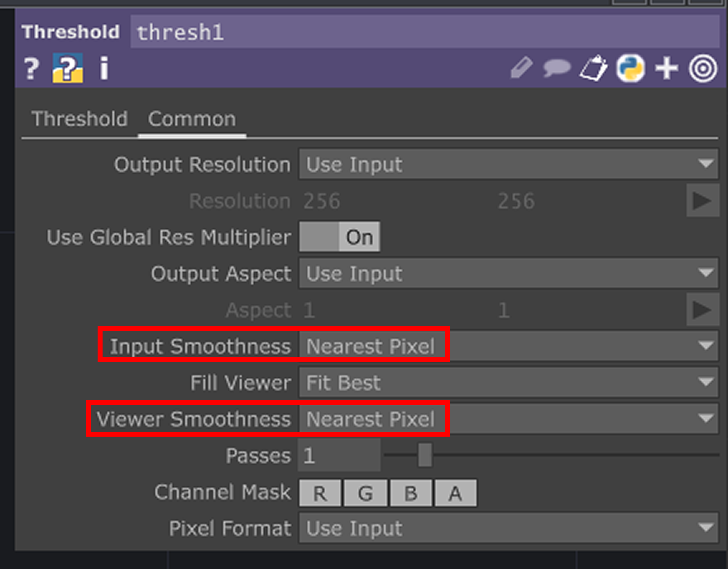Viewport: 728px width, 569px height.
Task: Open the Output Resolution dropdown
Action: point(508,164)
